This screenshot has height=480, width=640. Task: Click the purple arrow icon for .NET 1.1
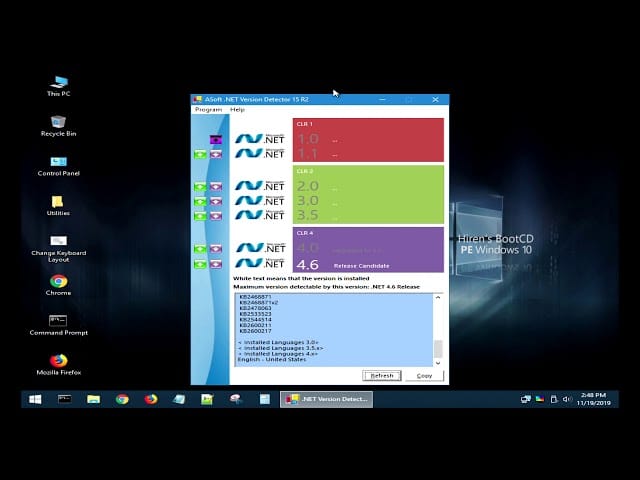tap(216, 155)
